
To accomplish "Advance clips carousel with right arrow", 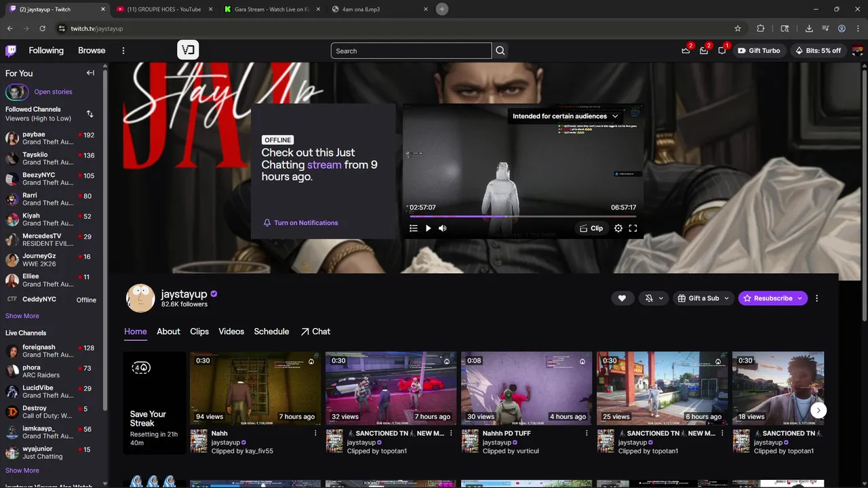I will pyautogui.click(x=818, y=410).
